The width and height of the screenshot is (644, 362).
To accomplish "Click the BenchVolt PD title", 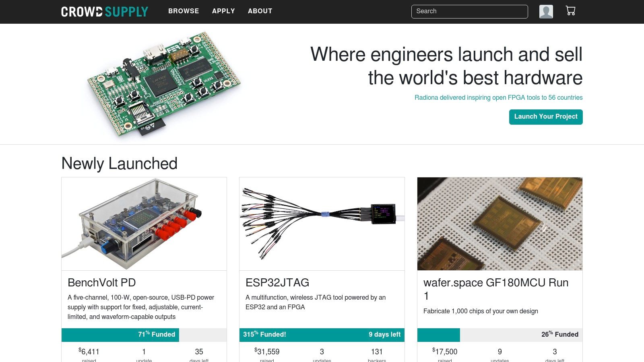I will coord(102,283).
